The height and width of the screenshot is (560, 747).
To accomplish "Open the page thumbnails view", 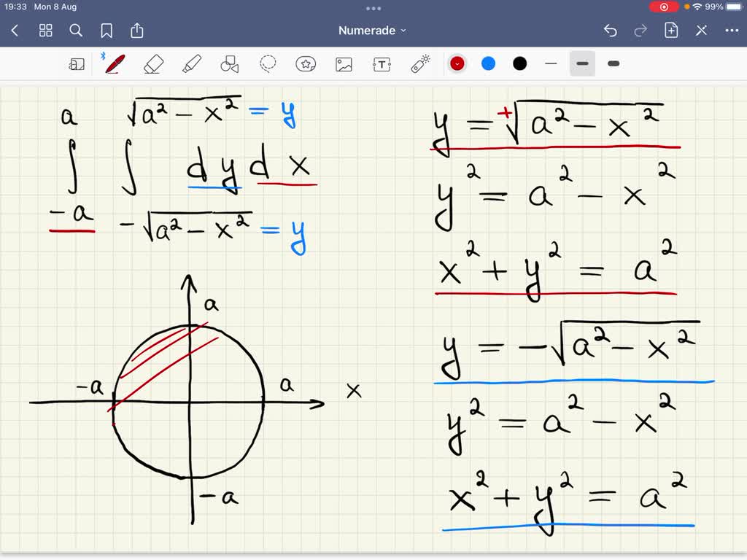I will tap(45, 30).
